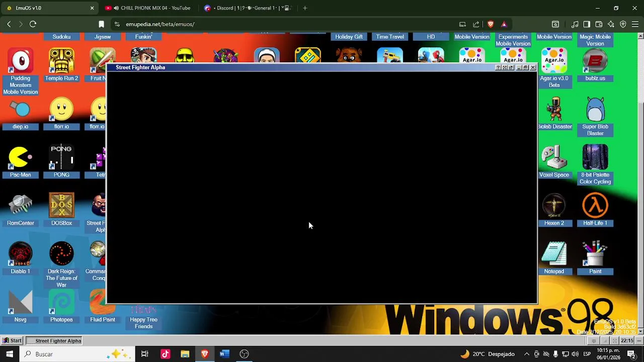Bookmark this page in the address bar
Screen dimensions: 644x362
pyautogui.click(x=101, y=24)
